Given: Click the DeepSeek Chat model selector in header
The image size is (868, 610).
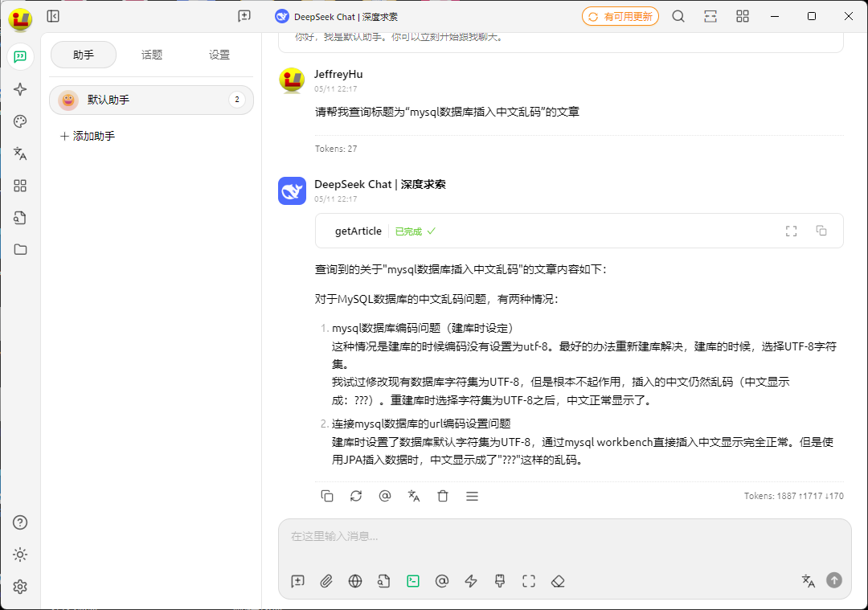Looking at the screenshot, I should [337, 17].
